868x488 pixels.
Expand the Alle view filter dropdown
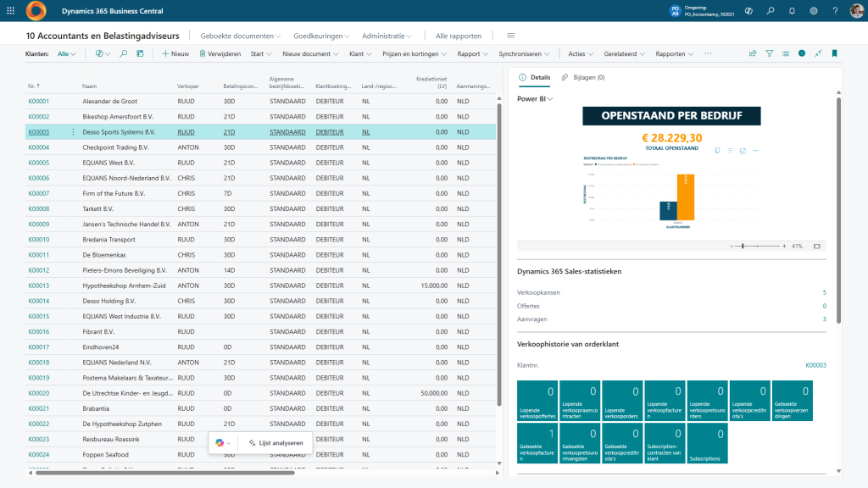(x=66, y=53)
